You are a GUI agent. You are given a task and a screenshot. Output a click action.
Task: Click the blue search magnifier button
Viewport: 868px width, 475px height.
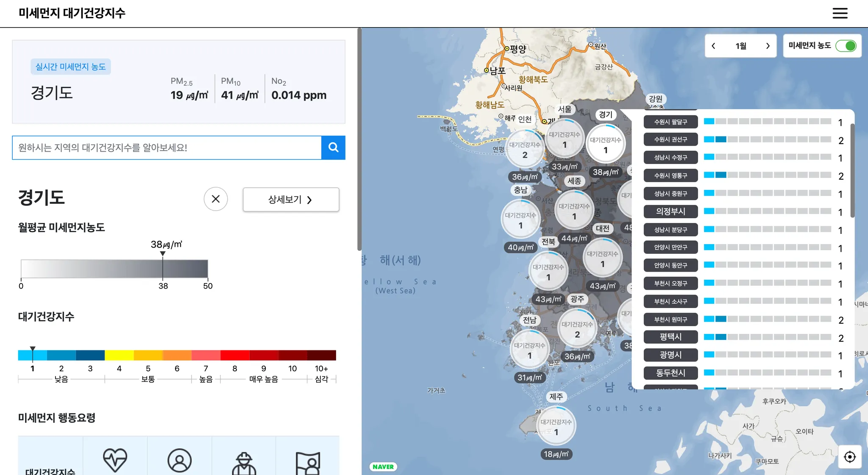coord(333,147)
